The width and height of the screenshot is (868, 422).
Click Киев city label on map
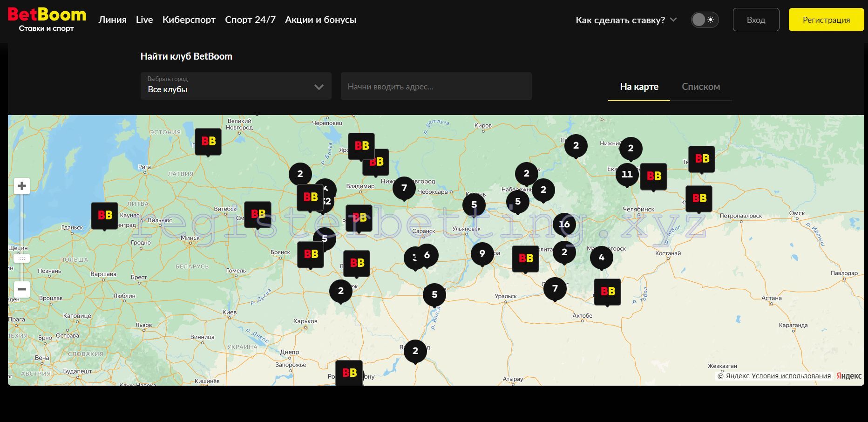(230, 312)
